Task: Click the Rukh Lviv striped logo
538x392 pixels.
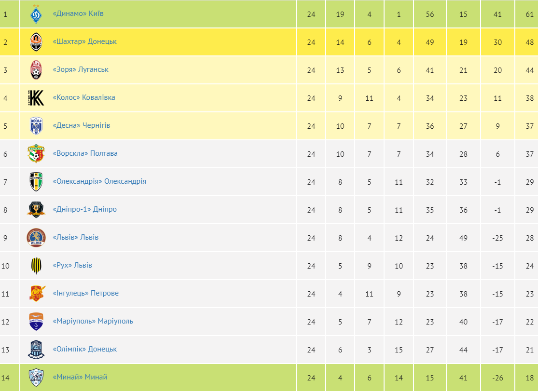Action: pyautogui.click(x=36, y=266)
